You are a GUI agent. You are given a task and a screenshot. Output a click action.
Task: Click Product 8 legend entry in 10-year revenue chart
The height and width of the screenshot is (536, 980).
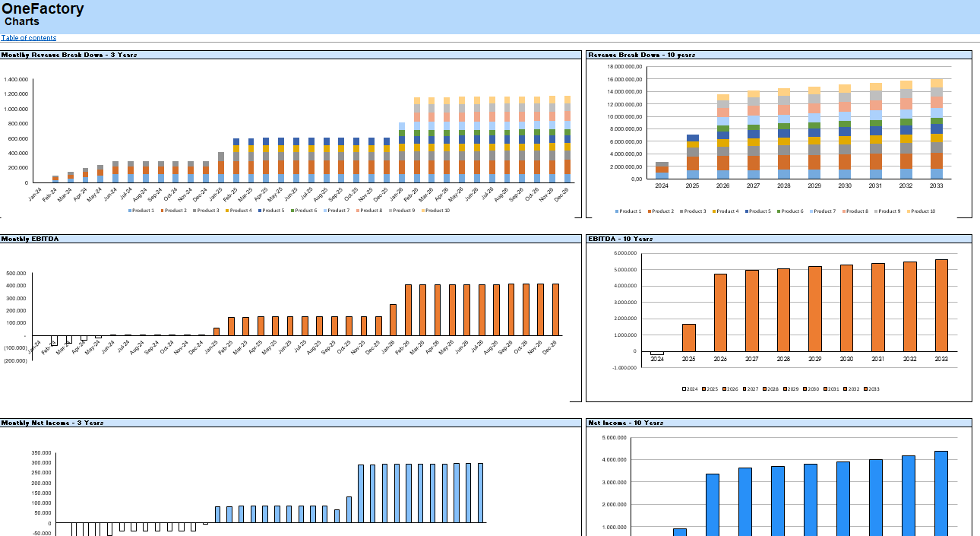click(x=856, y=211)
